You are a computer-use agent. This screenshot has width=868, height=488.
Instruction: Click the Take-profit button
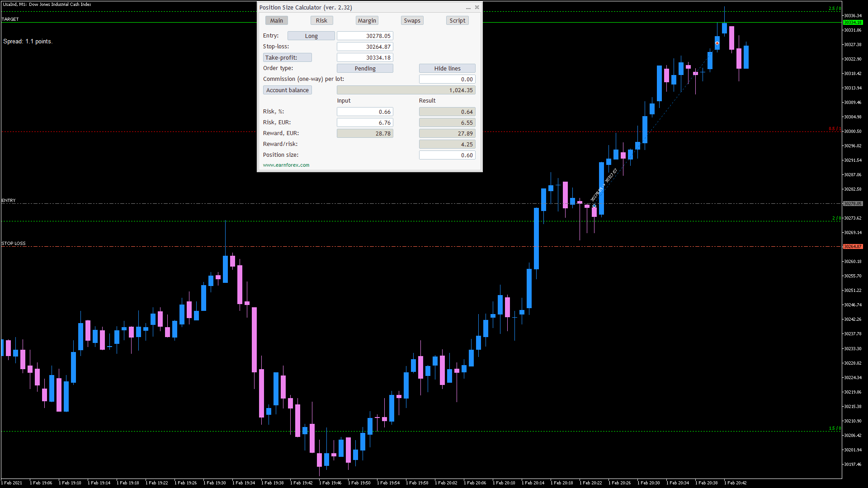click(288, 57)
